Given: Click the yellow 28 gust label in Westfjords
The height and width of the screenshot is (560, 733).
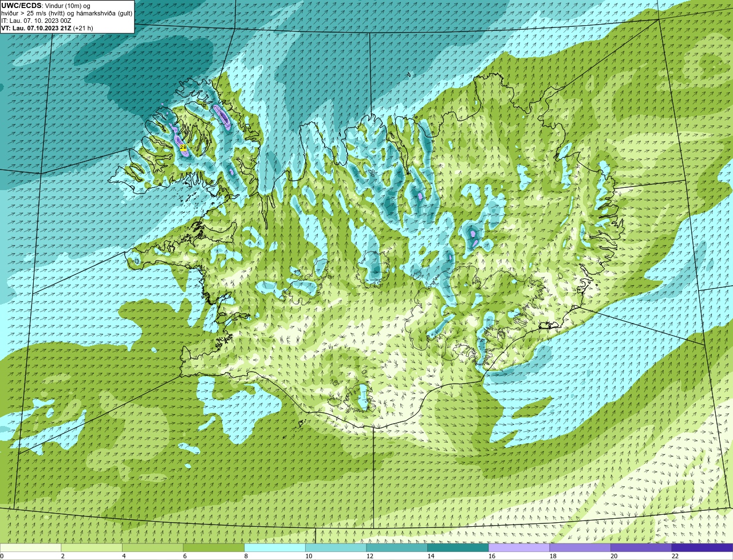Looking at the screenshot, I should coord(183,147).
